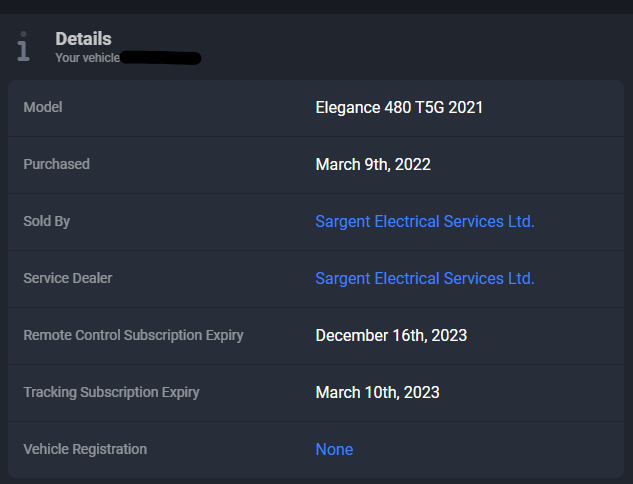
Task: Click the Your vehicle subtitle text
Action: point(88,58)
